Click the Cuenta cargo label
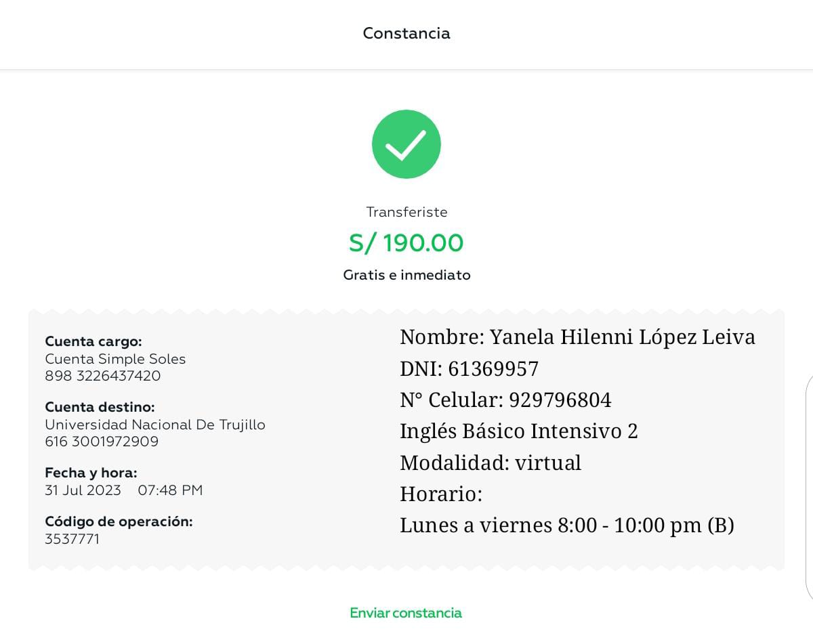The width and height of the screenshot is (813, 644). (x=93, y=341)
